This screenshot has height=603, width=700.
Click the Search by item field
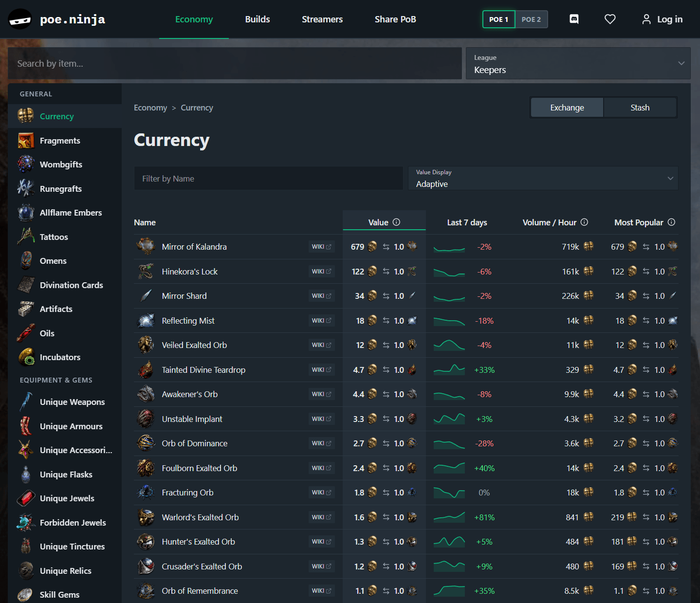(x=235, y=63)
